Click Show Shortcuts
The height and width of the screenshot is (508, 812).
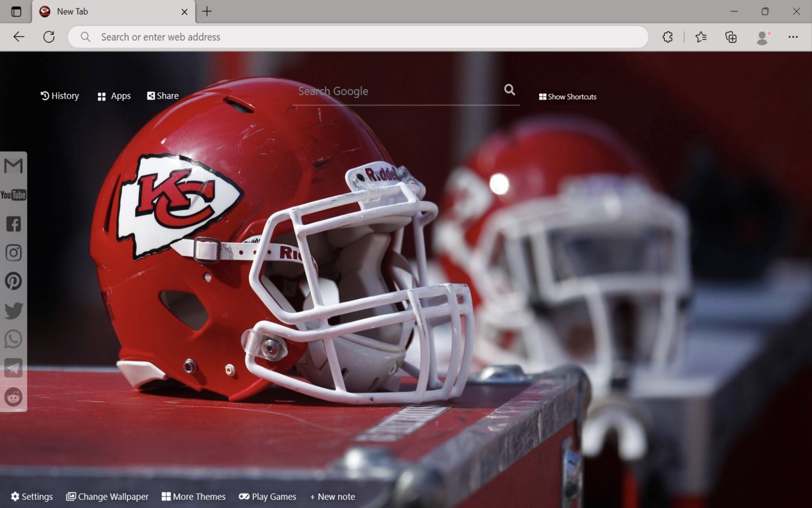click(568, 97)
